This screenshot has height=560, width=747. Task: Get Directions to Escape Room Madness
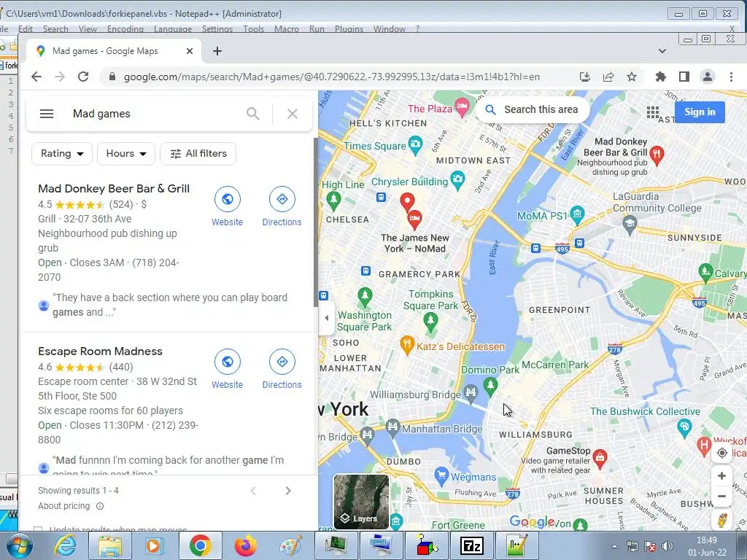point(282,369)
